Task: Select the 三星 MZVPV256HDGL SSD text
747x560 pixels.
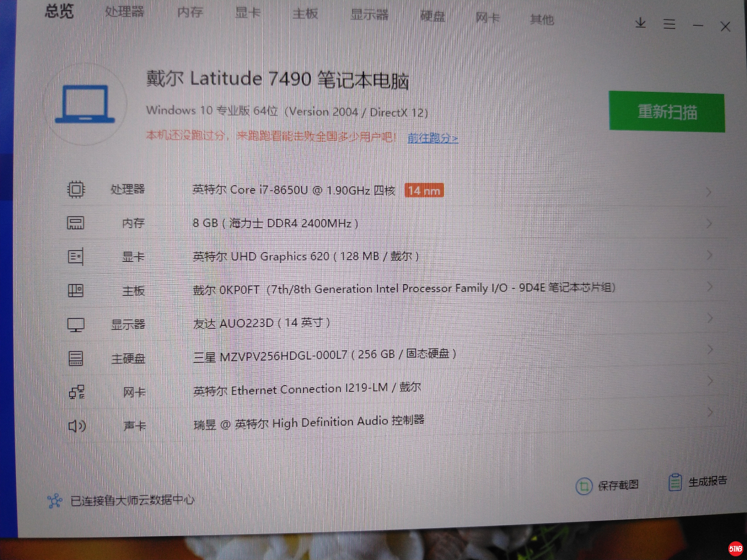Action: point(325,355)
